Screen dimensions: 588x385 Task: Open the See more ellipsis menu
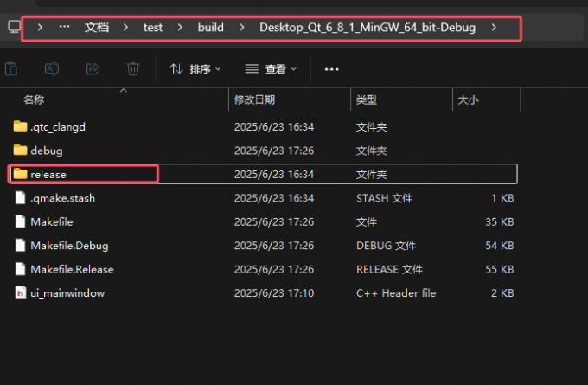click(x=331, y=69)
